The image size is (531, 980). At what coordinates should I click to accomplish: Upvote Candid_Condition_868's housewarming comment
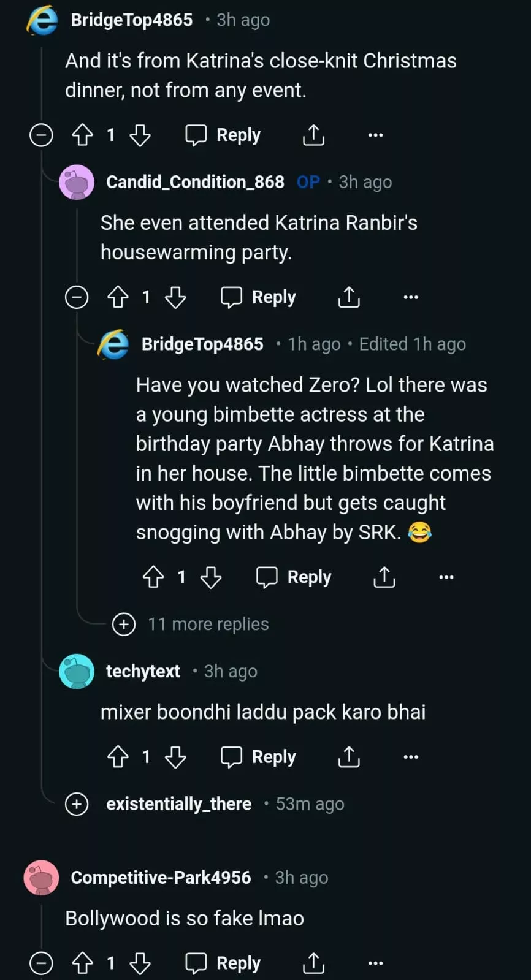pyautogui.click(x=118, y=297)
